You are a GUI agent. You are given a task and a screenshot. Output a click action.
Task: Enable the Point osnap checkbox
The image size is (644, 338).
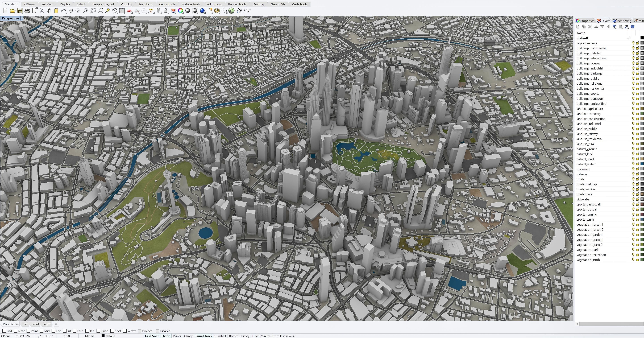click(28, 331)
